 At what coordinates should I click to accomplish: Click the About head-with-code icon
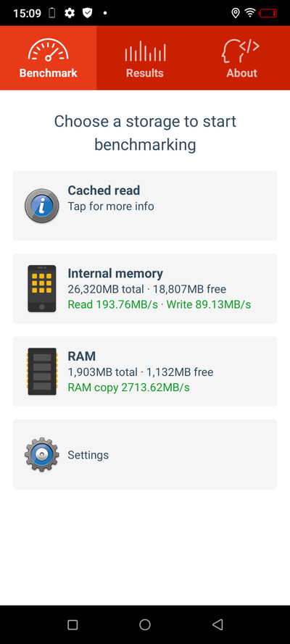click(240, 51)
